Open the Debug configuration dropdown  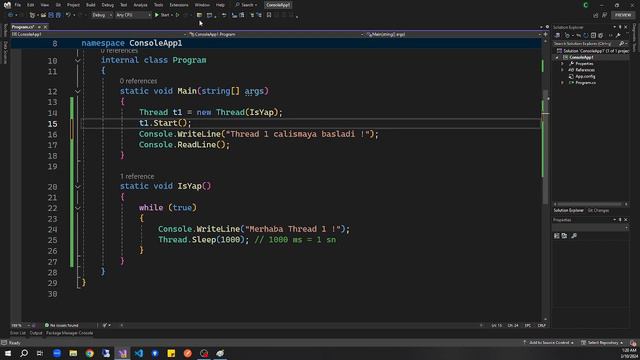[102, 15]
